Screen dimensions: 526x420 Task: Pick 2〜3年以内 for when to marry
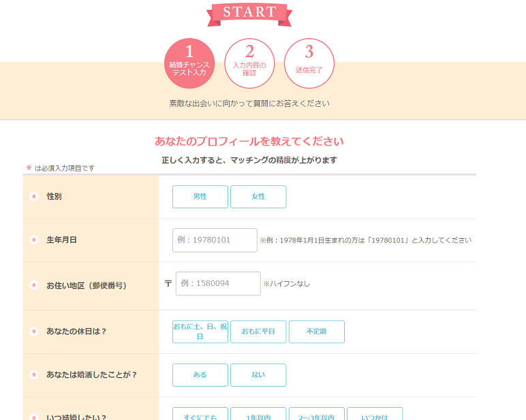pyautogui.click(x=316, y=415)
